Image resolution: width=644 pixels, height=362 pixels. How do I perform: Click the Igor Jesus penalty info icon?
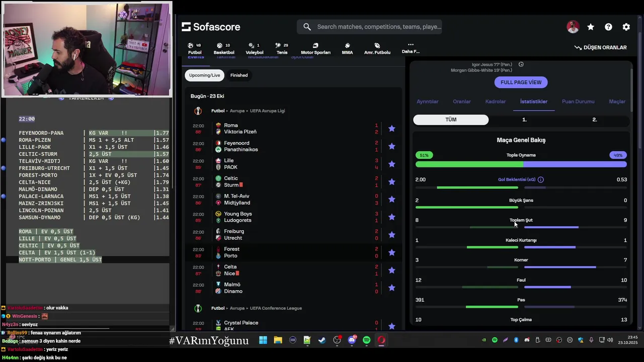[x=521, y=64]
